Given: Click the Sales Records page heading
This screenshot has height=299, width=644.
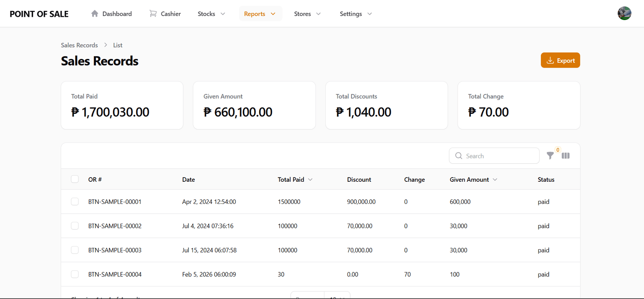Looking at the screenshot, I should [x=100, y=61].
